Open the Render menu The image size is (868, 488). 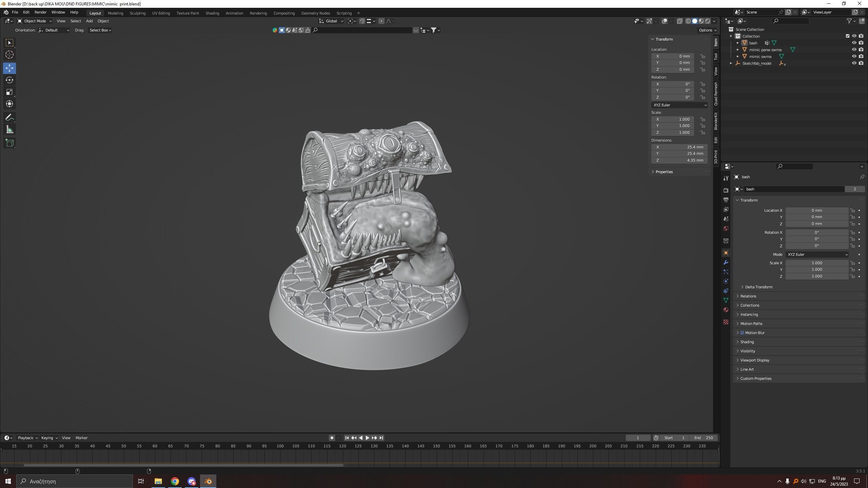coord(40,12)
